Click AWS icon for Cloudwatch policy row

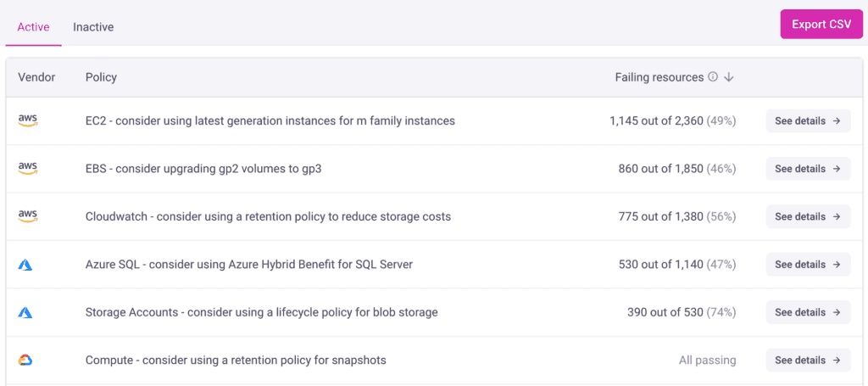coord(28,216)
